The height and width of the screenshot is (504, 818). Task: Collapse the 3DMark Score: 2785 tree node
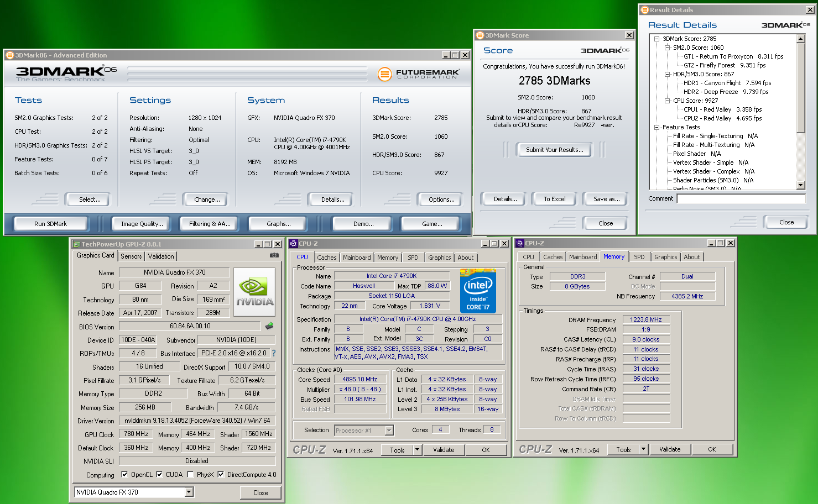tap(657, 39)
